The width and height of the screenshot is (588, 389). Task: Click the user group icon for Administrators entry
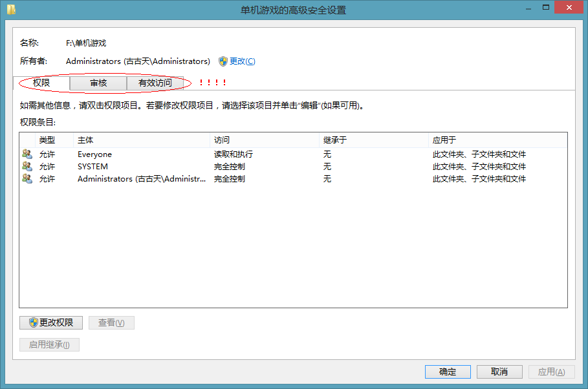click(27, 179)
